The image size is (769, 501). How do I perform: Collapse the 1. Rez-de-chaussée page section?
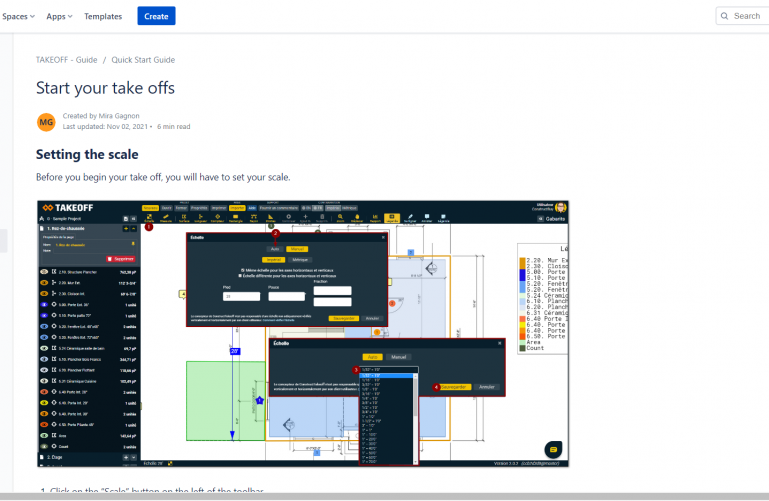(133, 228)
